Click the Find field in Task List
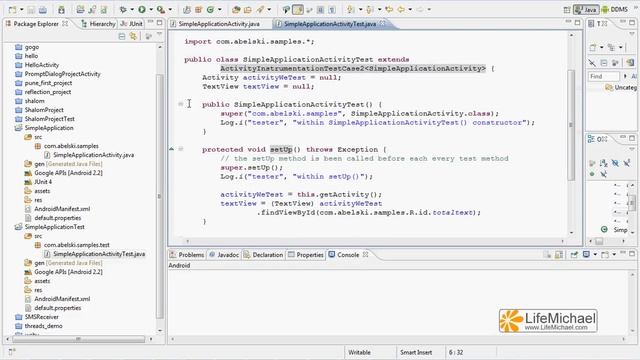The image size is (640, 360). click(x=604, y=76)
